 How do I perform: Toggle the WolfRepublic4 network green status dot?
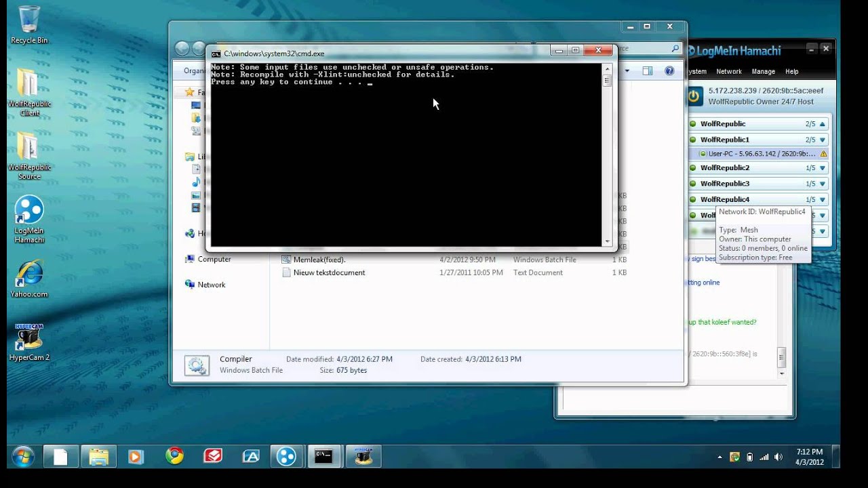coord(693,200)
